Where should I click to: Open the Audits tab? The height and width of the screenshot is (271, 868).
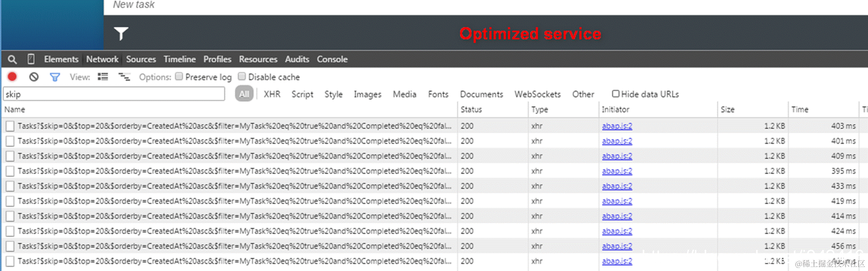tap(297, 59)
